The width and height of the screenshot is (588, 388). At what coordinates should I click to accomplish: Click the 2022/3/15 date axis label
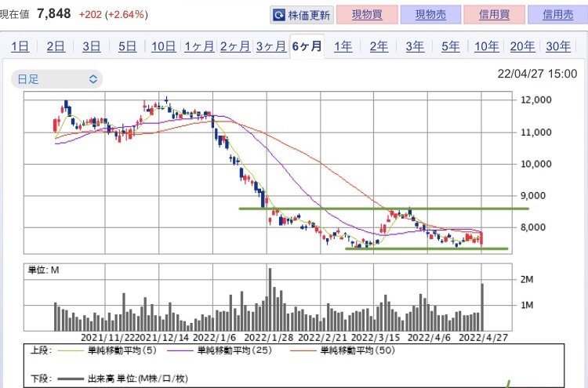[x=376, y=337]
